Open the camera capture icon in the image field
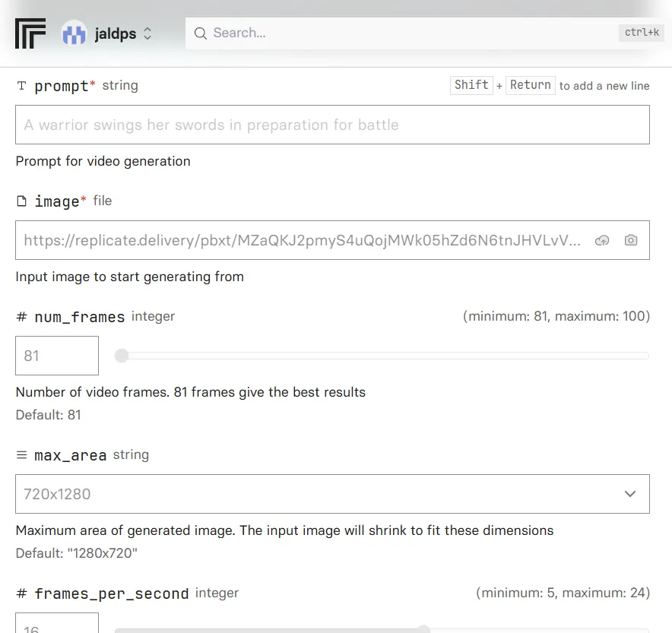Viewport: 672px width, 633px height. click(631, 240)
